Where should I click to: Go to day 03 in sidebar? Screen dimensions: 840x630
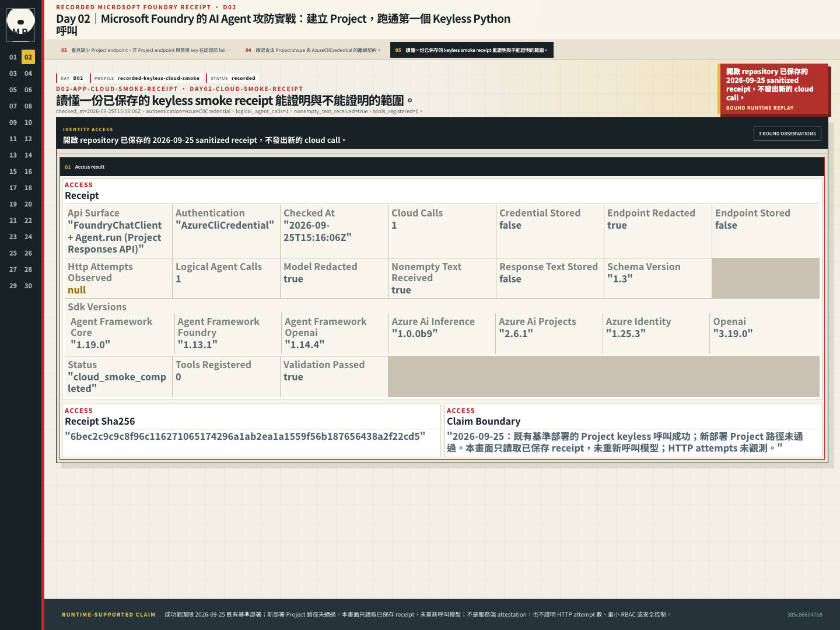13,73
